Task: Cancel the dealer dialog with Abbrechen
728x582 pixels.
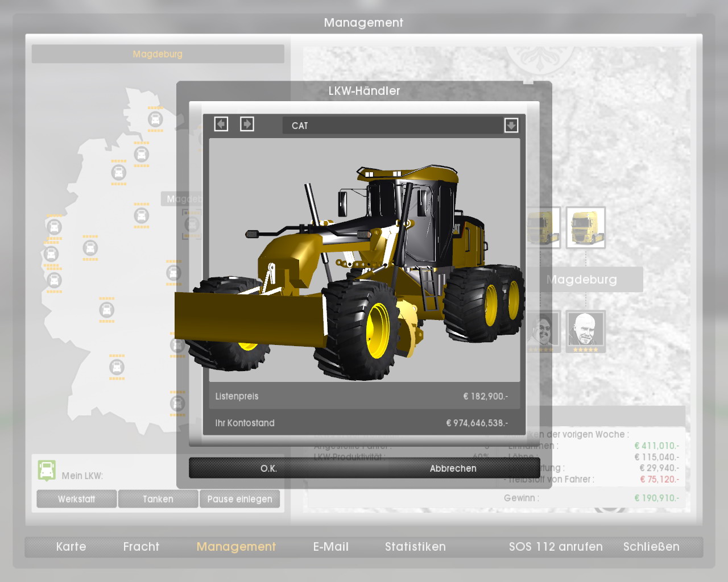Action: click(x=453, y=468)
